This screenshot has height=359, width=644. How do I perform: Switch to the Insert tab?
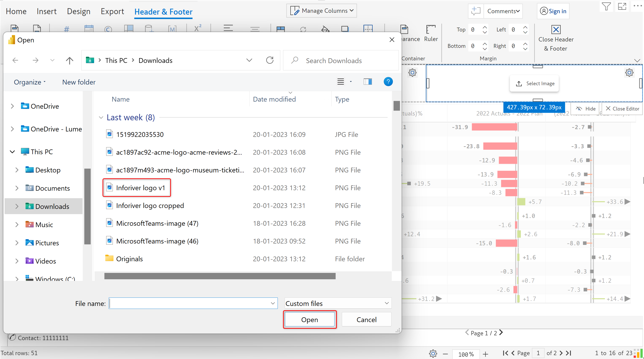(46, 11)
